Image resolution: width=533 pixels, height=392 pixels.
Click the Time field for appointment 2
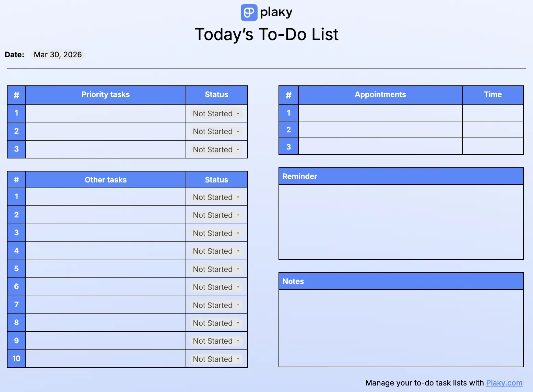coord(493,130)
